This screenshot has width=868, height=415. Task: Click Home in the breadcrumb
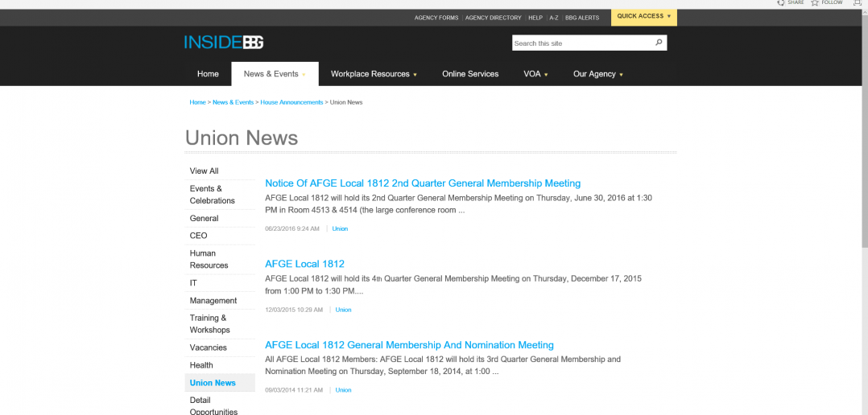[197, 102]
